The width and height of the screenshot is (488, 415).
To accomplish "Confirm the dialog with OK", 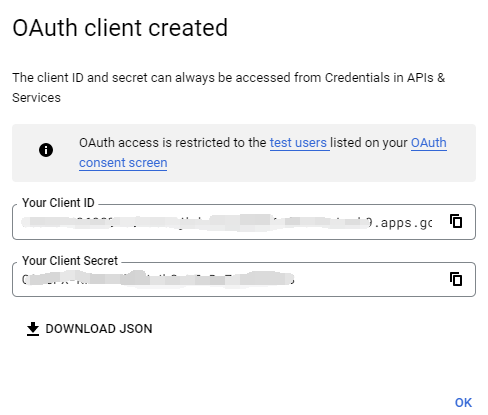I will point(463,403).
